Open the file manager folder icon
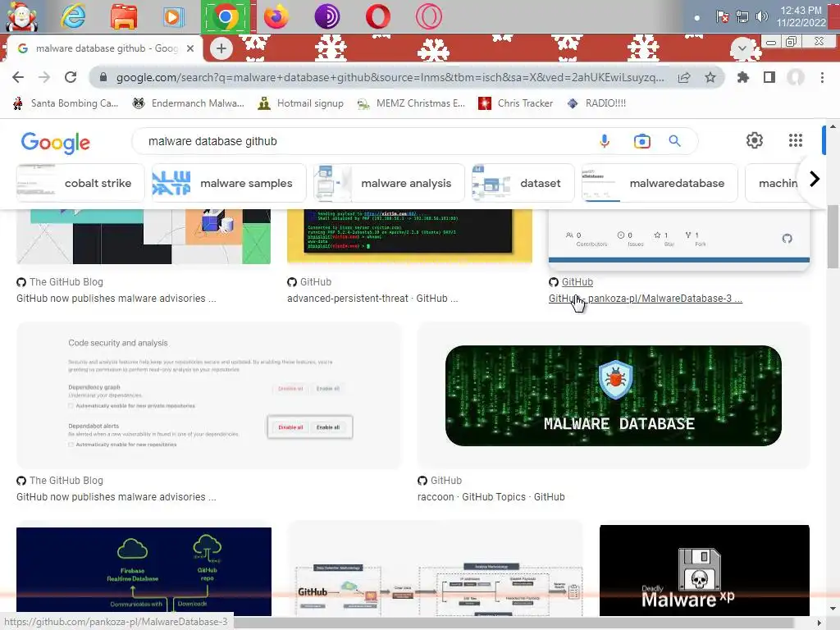 pos(124,16)
